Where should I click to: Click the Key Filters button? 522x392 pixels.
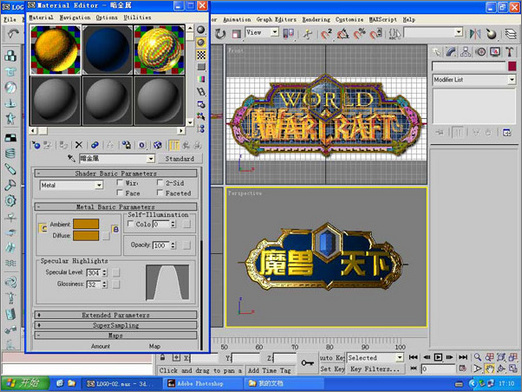click(375, 369)
